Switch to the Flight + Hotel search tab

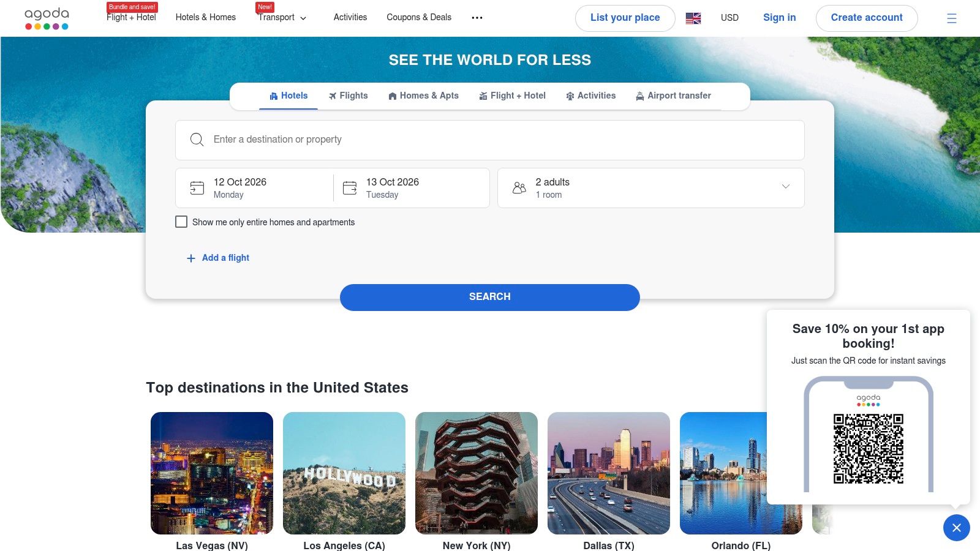pyautogui.click(x=512, y=96)
